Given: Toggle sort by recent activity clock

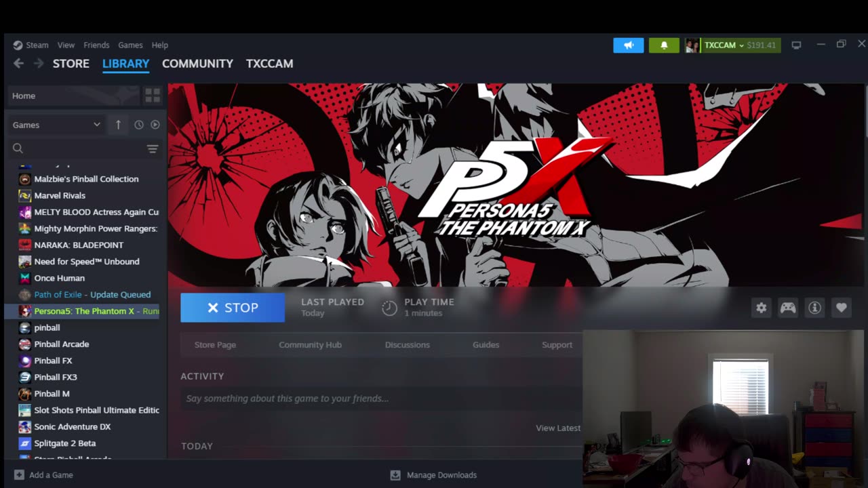Looking at the screenshot, I should [139, 125].
